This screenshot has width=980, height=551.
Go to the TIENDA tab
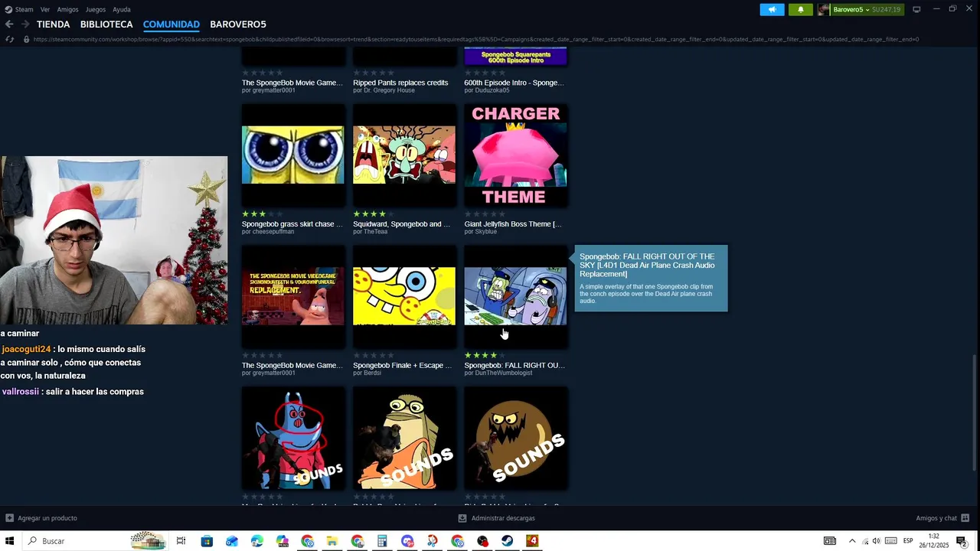(x=53, y=24)
